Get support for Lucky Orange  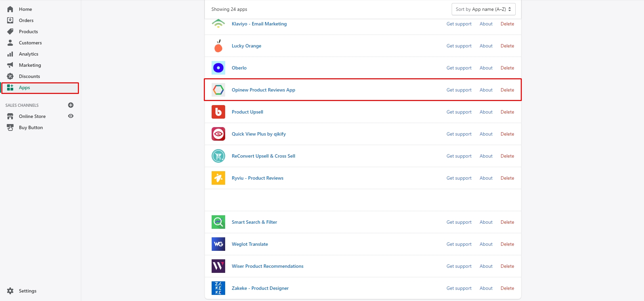(x=459, y=46)
